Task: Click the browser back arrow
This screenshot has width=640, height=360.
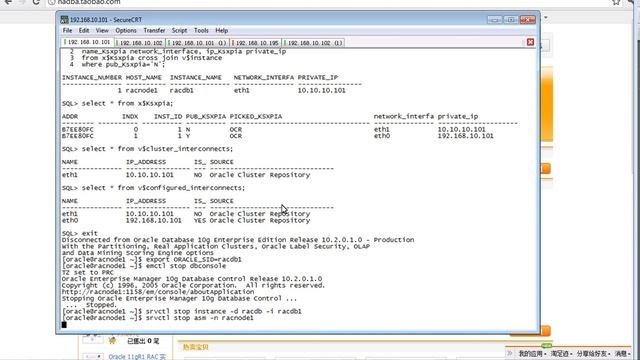Action: coord(8,2)
